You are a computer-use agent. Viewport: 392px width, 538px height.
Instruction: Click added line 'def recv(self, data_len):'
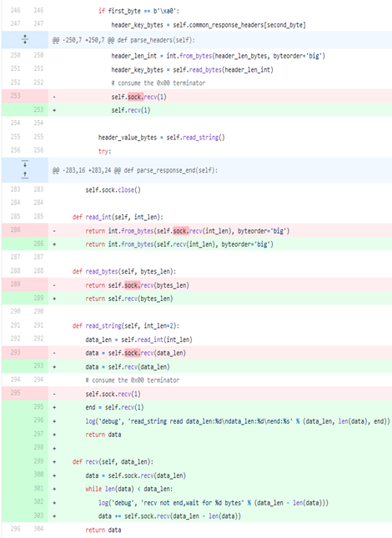[113, 462]
